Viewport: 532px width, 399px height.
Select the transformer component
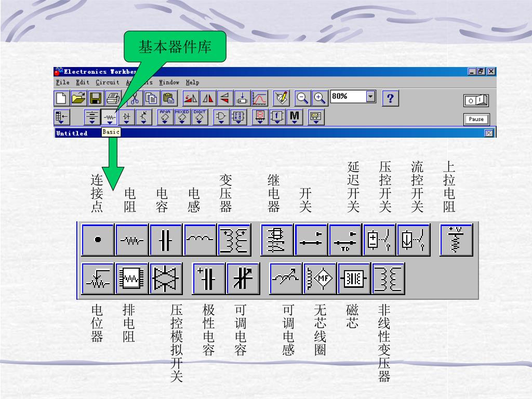234,240
